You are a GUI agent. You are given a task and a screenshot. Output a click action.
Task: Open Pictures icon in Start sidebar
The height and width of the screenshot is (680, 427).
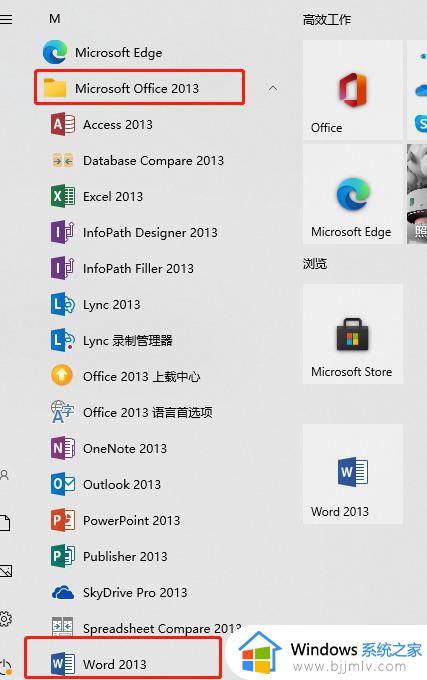coord(6,571)
